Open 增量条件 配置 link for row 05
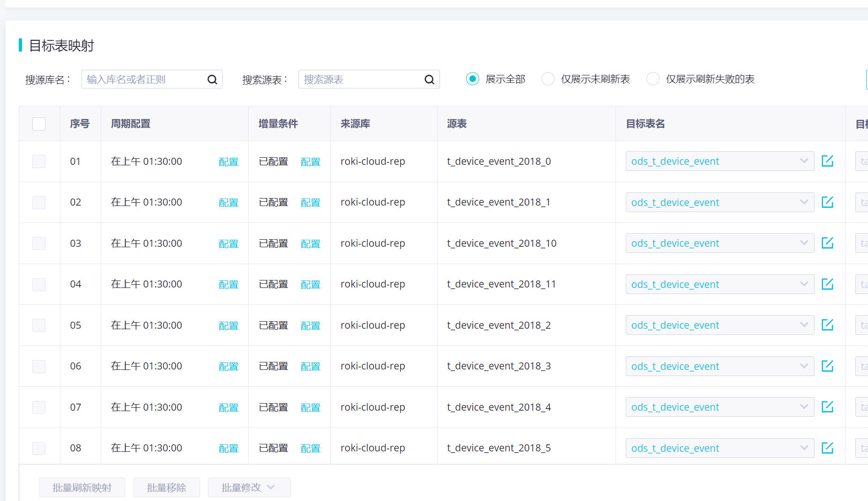The width and height of the screenshot is (868, 501). [311, 325]
